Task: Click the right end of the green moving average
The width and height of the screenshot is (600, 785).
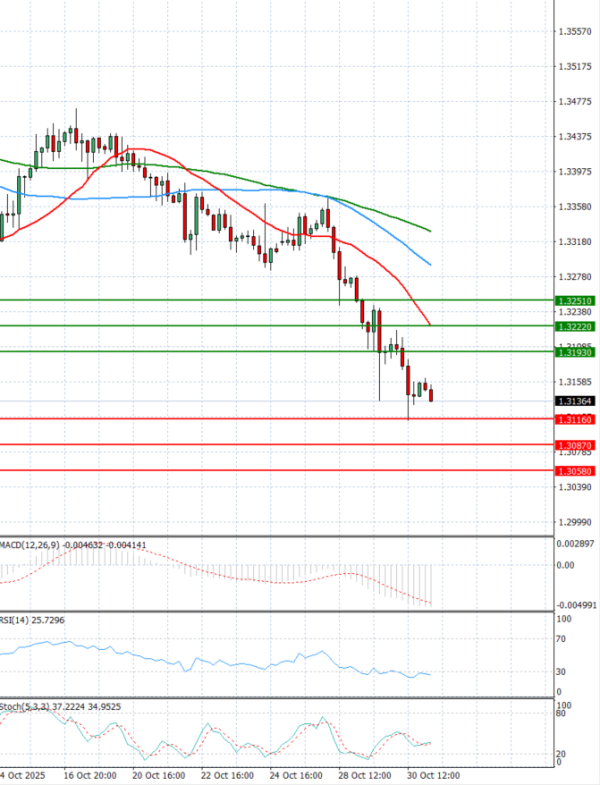Action: click(x=430, y=231)
